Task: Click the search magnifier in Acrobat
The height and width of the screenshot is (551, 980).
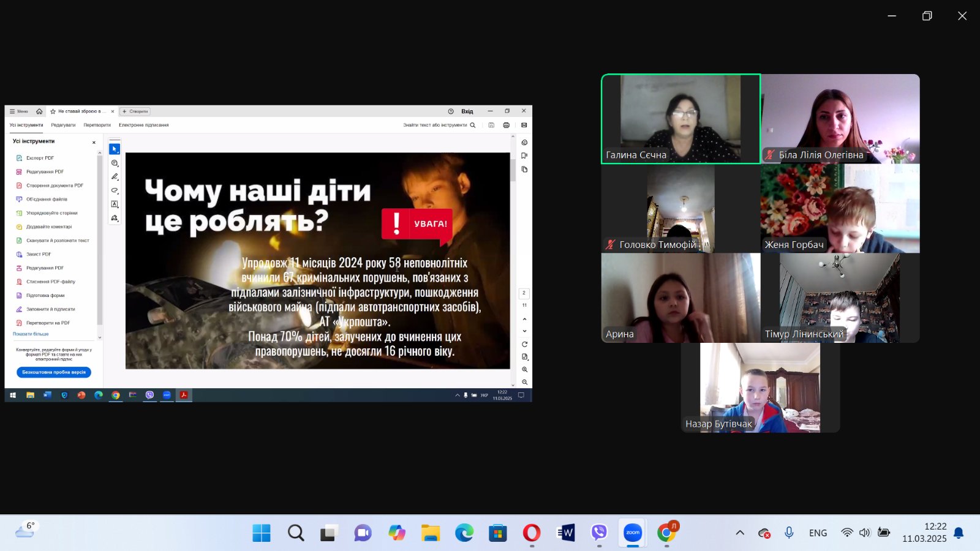Action: (472, 125)
